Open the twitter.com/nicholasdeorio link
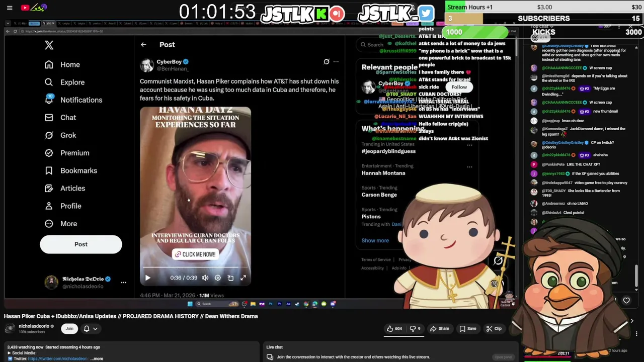The width and height of the screenshot is (644, 362). coord(58,359)
